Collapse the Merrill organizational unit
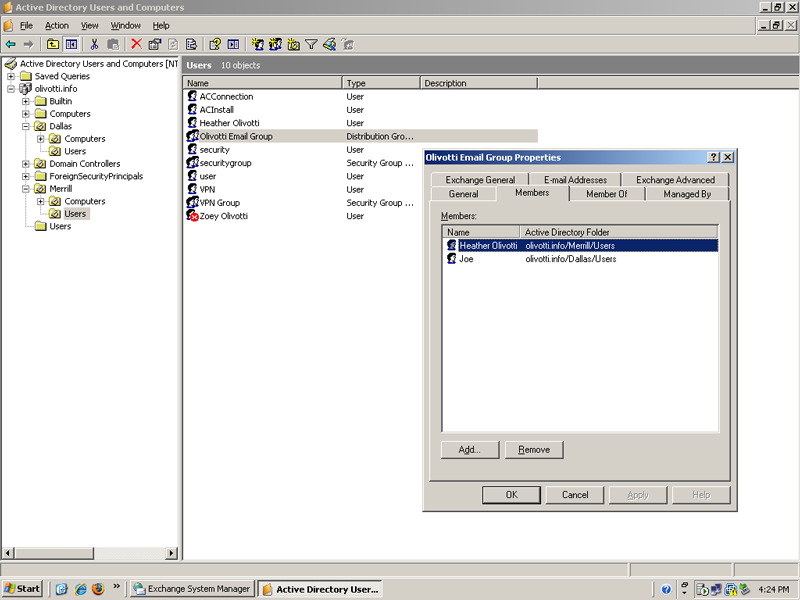This screenshot has width=800, height=600. tap(26, 189)
